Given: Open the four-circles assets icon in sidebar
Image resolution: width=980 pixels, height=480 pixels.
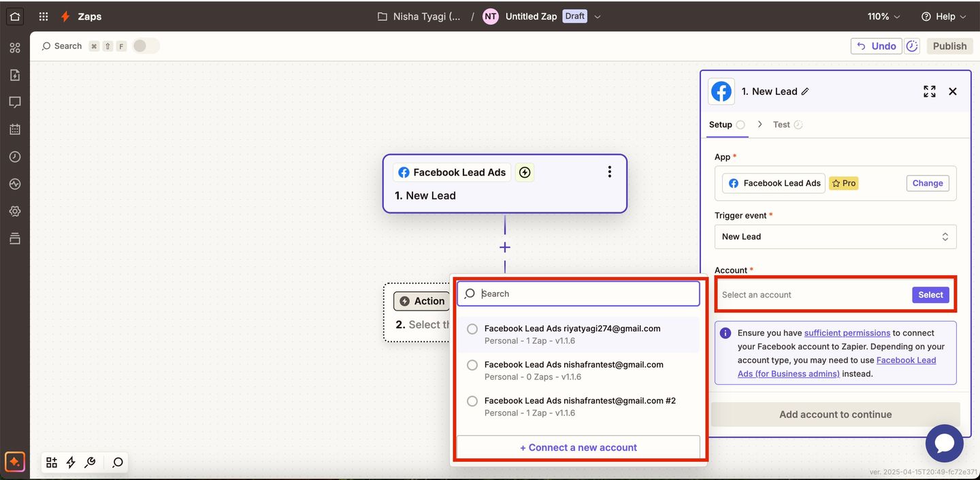Looking at the screenshot, I should click(15, 48).
